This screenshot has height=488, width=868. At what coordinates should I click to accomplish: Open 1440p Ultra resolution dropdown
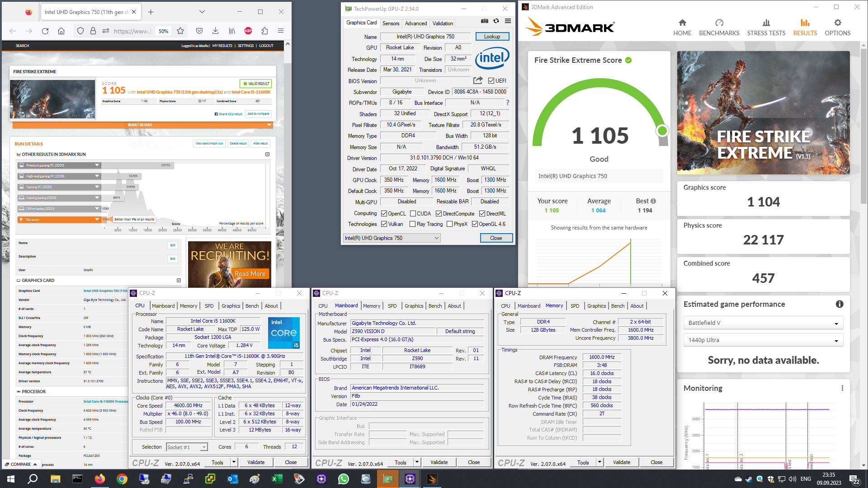pyautogui.click(x=763, y=340)
